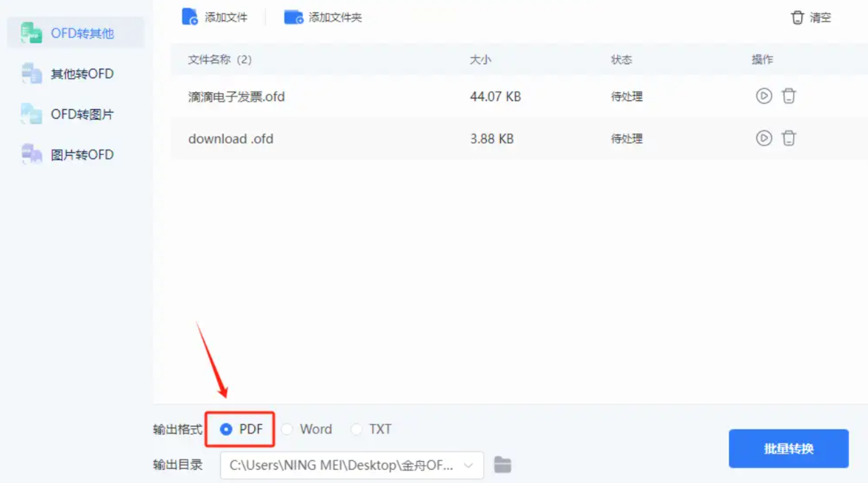Select the Word output format
This screenshot has height=483, width=868.
pyautogui.click(x=288, y=429)
